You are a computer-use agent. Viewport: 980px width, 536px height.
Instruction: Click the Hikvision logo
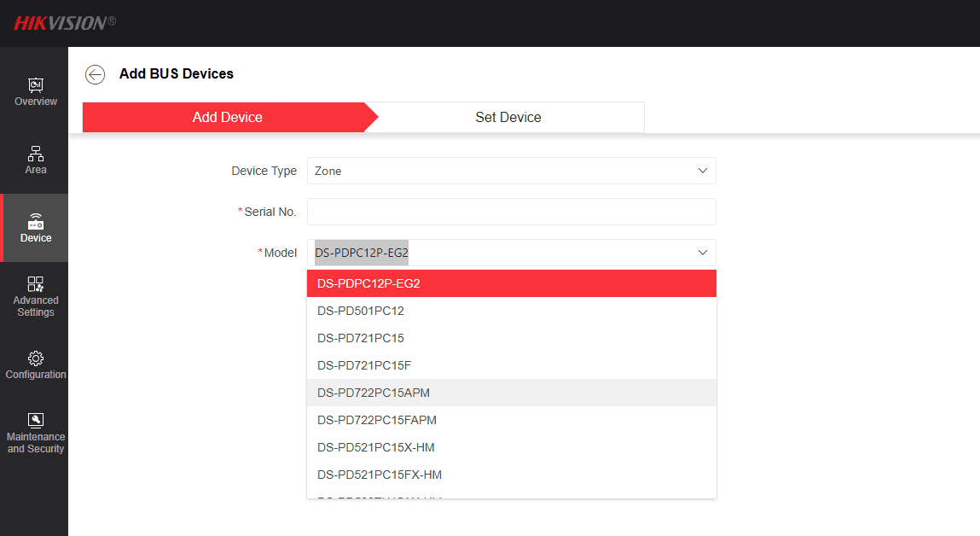coord(64,23)
